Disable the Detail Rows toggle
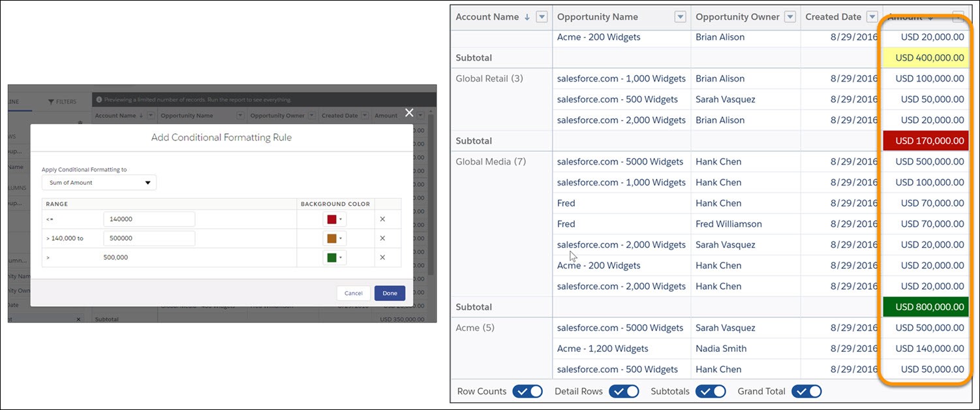This screenshot has height=410, width=980. pos(624,391)
